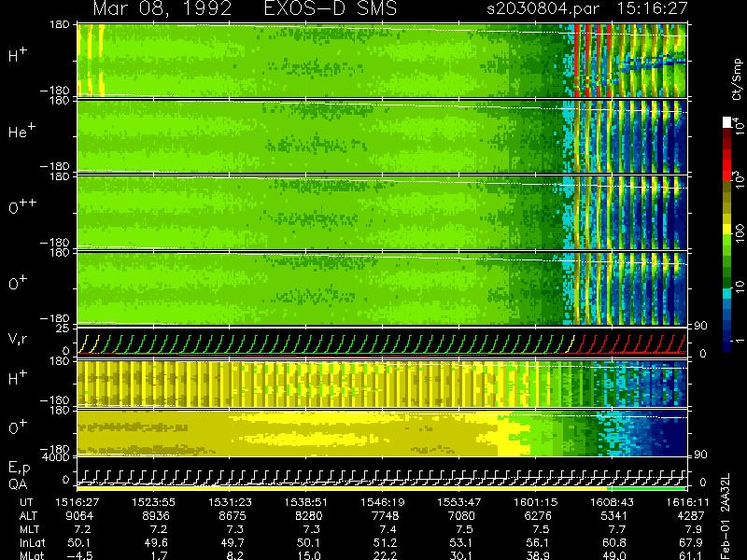Select the UT value "1553:47"
The image size is (747, 560).
point(459,502)
